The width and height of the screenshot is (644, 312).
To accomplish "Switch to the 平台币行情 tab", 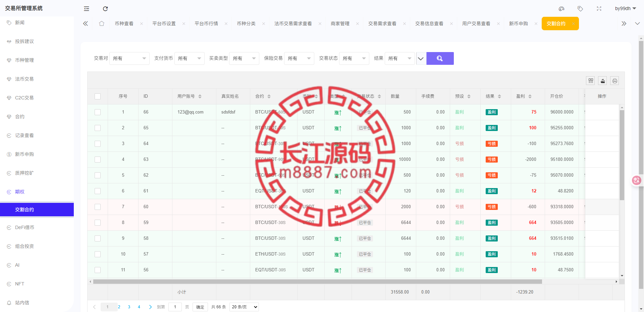I will point(206,24).
